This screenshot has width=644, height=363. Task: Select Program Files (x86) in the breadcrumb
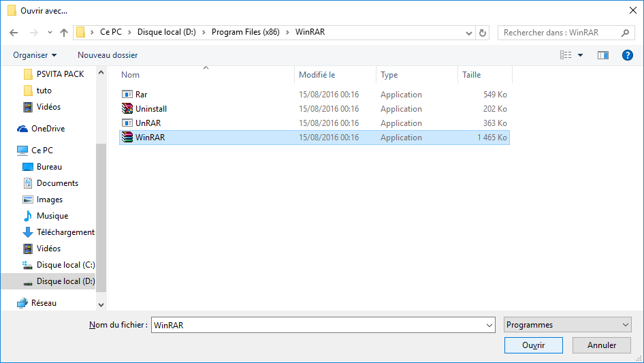(x=246, y=32)
